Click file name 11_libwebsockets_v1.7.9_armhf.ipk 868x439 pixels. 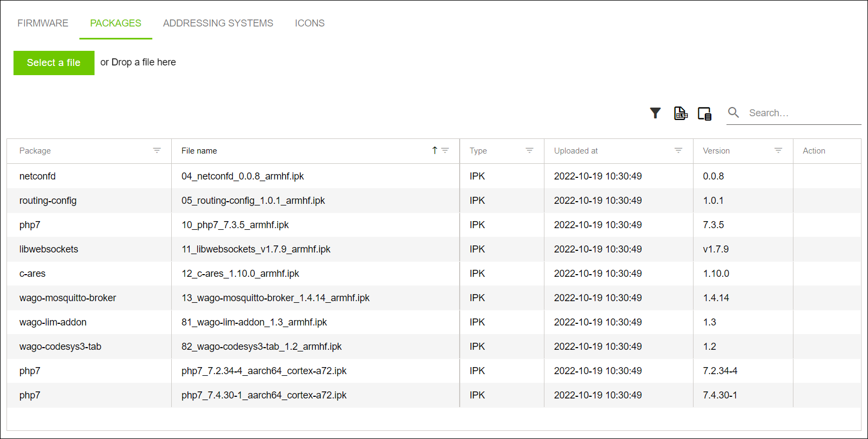click(x=256, y=249)
